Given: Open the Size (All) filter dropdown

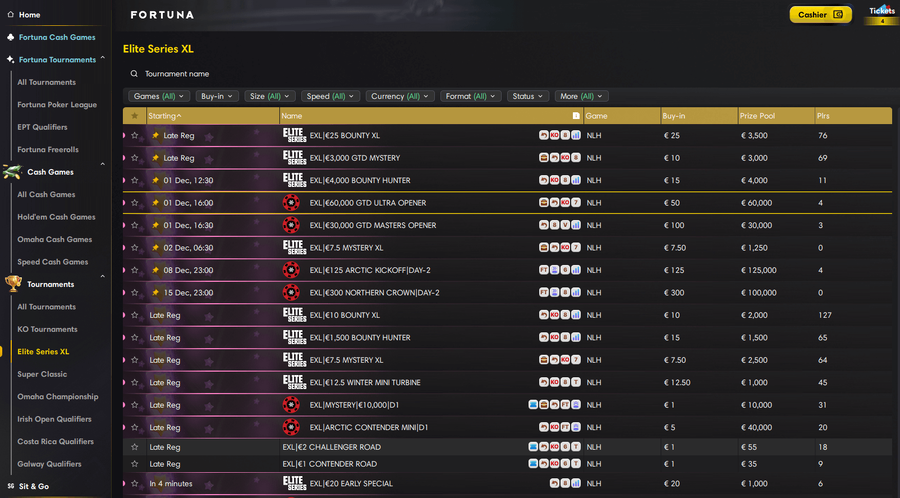Looking at the screenshot, I should coord(270,96).
